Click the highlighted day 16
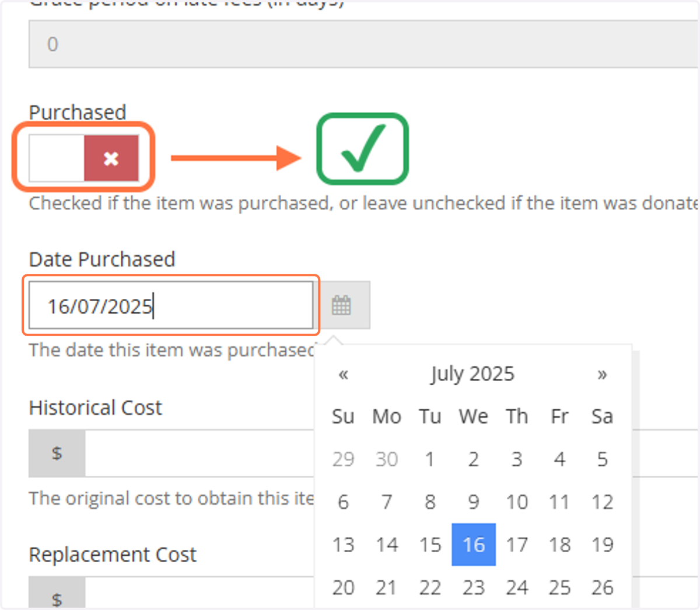This screenshot has height=610, width=700. (x=474, y=545)
